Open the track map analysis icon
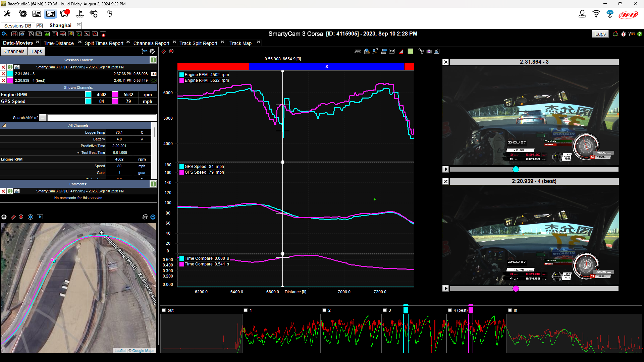Screen dimensions: 644x362 (30, 34)
